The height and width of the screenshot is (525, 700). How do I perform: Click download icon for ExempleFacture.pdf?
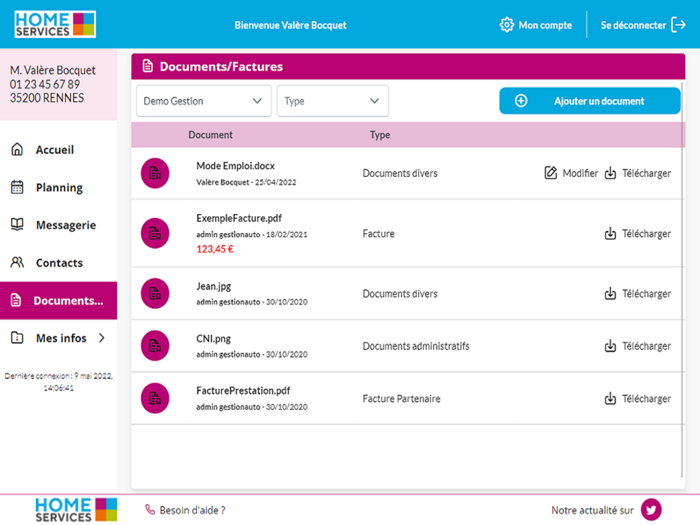pos(610,233)
